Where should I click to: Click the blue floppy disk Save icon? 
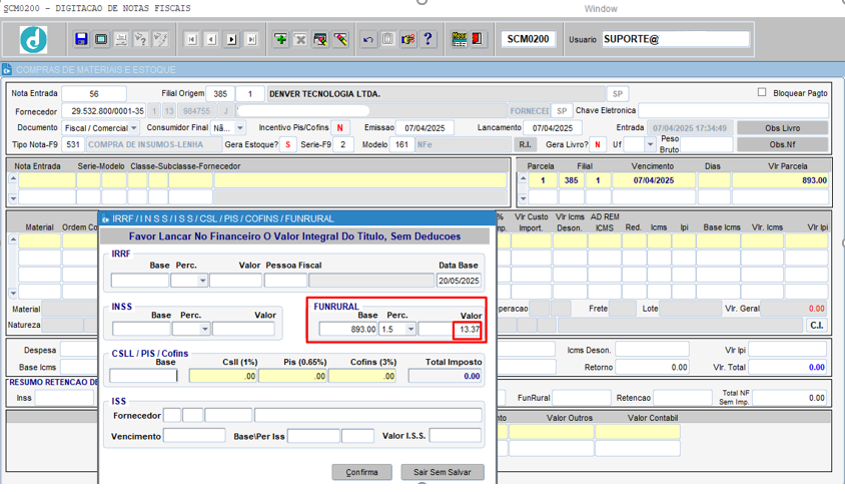pyautogui.click(x=81, y=39)
